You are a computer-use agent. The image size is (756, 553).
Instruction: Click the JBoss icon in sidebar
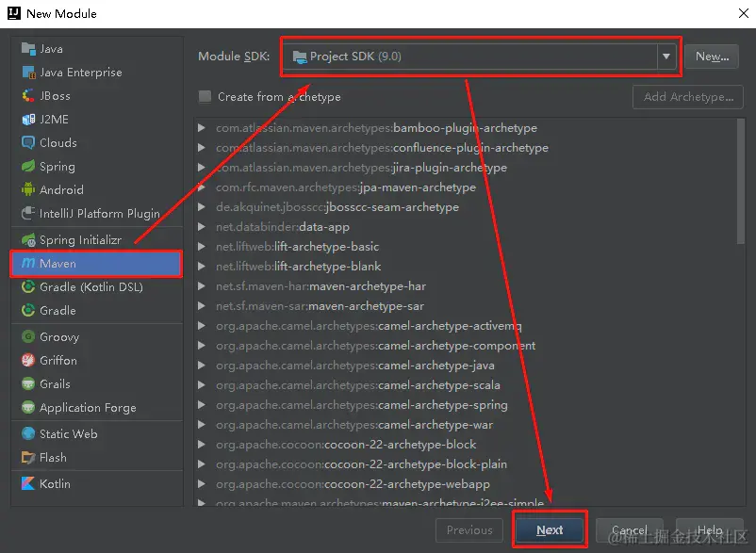pyautogui.click(x=28, y=96)
